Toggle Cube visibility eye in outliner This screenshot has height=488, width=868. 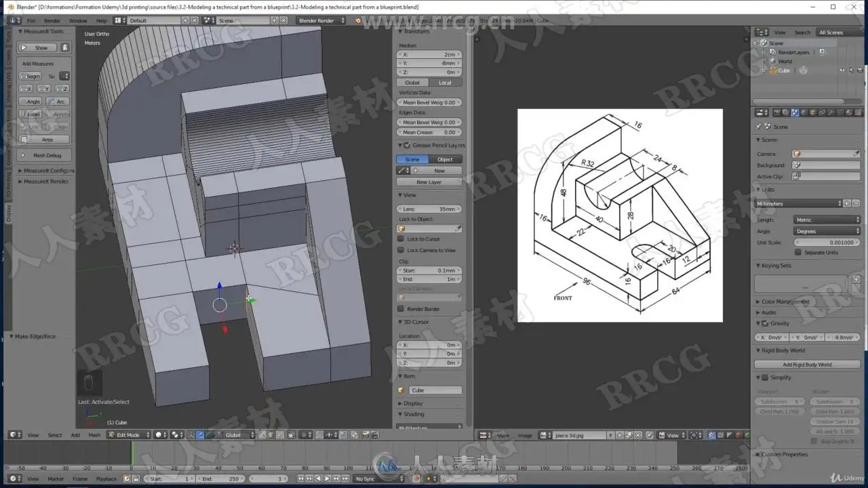pos(842,70)
